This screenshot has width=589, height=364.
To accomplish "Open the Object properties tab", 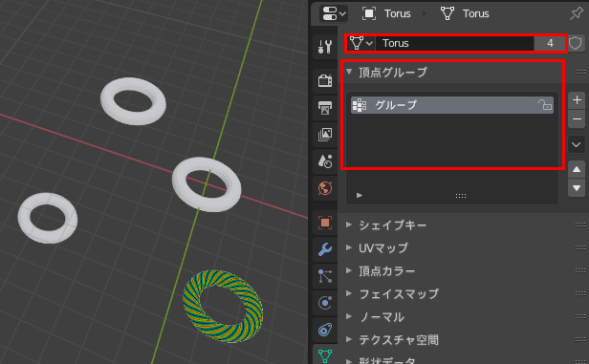I will 325,223.
